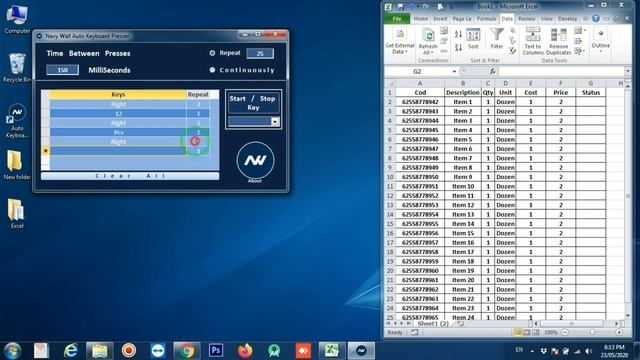
Task: Click the milliseconds field showing 150
Action: 62,70
